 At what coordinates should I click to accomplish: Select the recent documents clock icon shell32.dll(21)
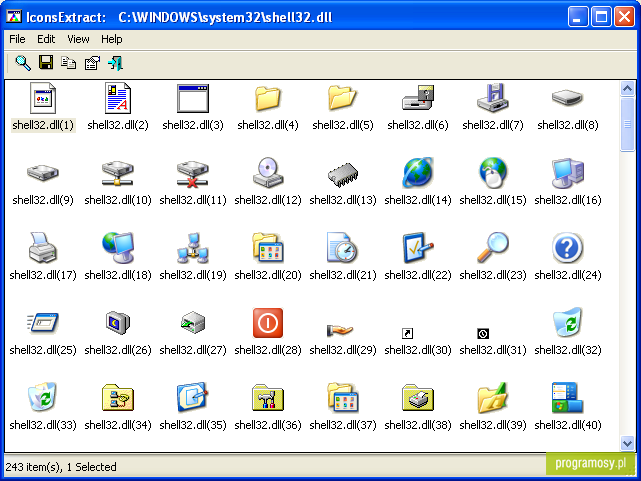coord(343,247)
